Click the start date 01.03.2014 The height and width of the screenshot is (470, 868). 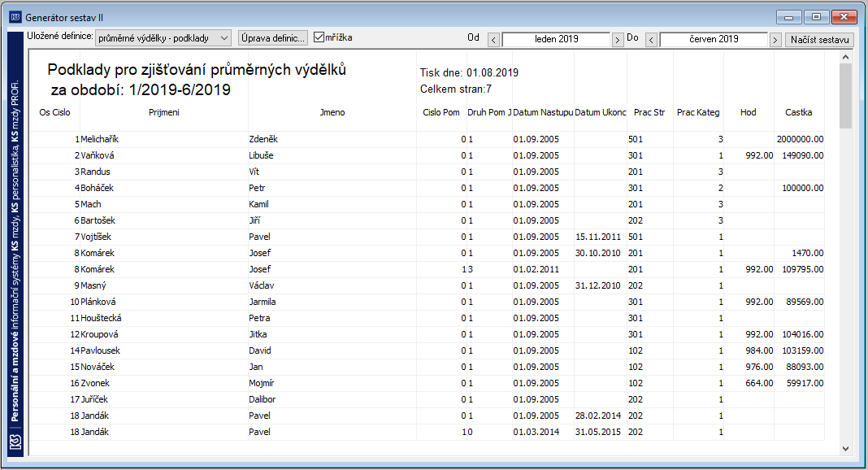pos(536,432)
